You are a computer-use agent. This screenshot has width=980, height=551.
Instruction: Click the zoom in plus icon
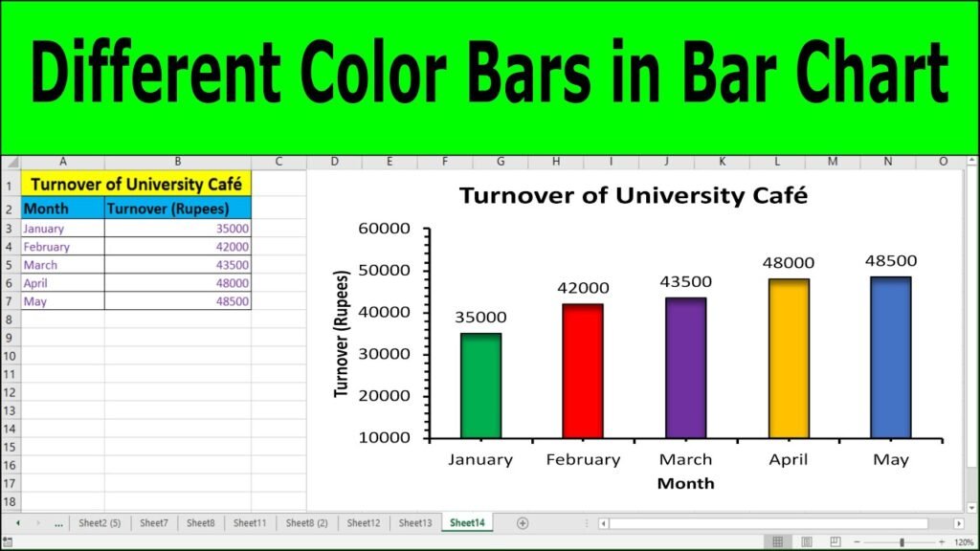942,542
